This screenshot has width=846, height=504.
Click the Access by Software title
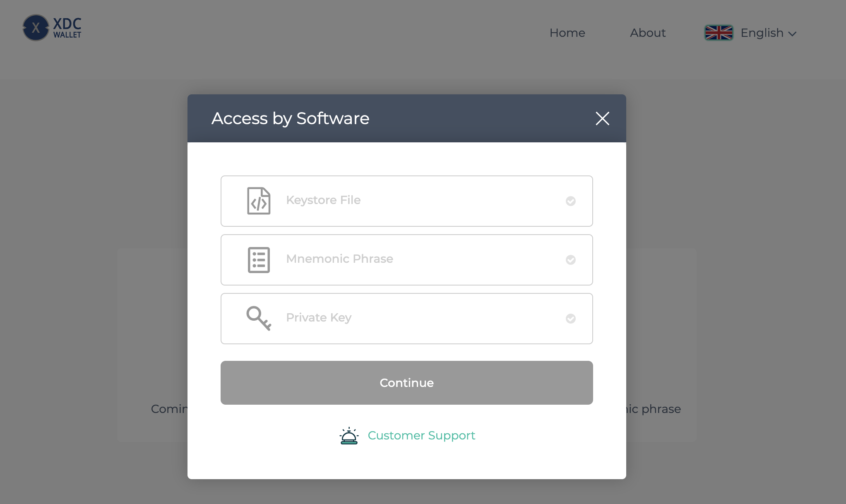(290, 118)
